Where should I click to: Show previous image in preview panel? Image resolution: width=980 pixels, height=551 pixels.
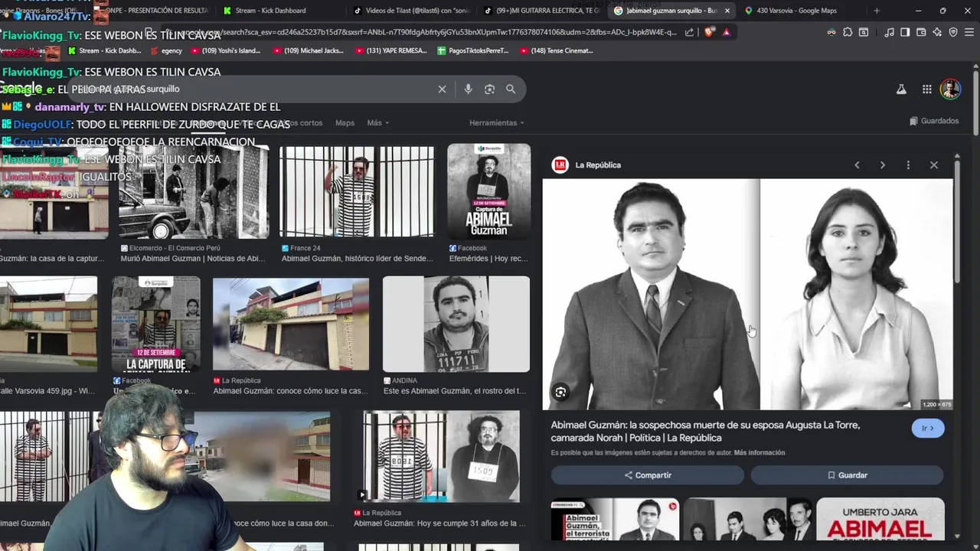click(x=857, y=165)
